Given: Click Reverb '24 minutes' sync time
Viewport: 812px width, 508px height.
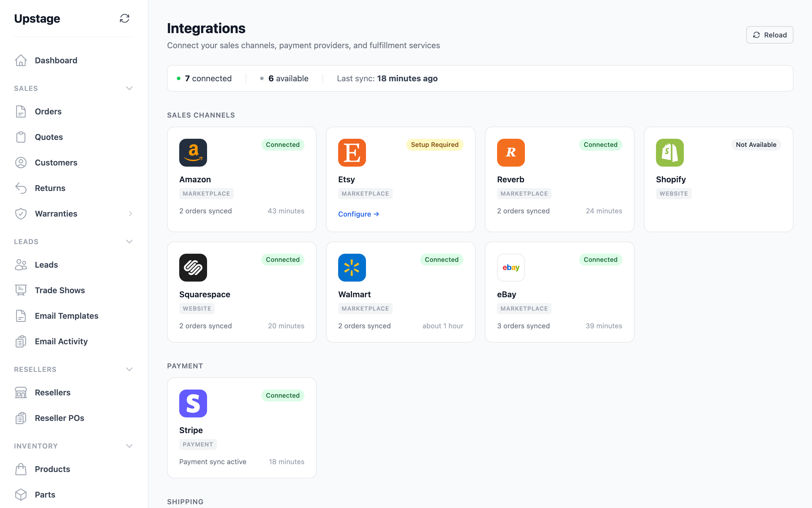Looking at the screenshot, I should click(x=603, y=211).
